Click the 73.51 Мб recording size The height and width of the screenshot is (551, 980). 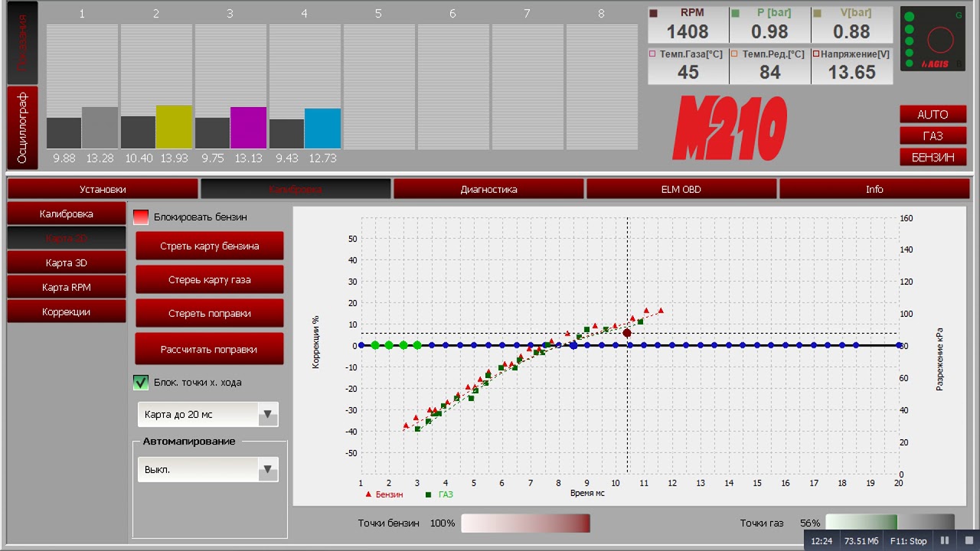861,541
